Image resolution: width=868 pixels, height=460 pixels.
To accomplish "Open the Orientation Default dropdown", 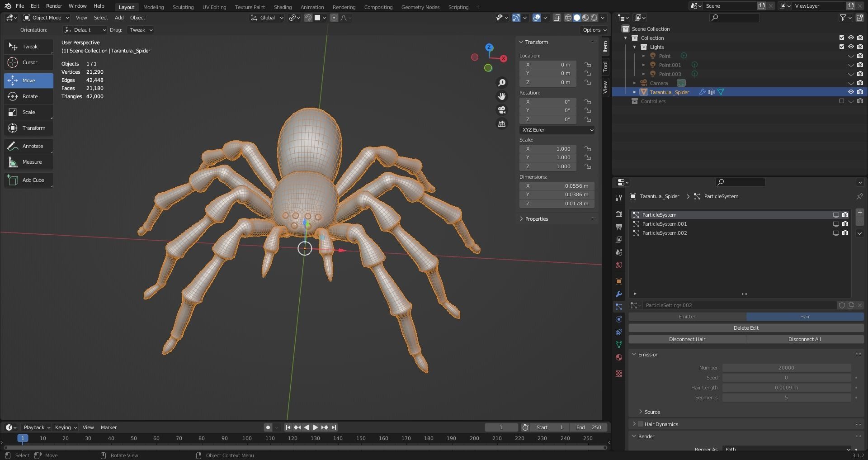I will 85,30.
